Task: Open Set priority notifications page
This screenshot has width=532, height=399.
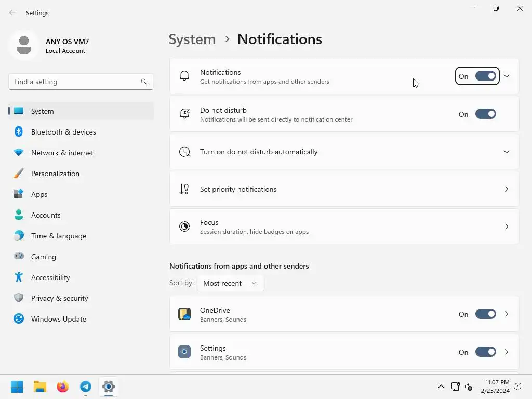Action: point(344,189)
